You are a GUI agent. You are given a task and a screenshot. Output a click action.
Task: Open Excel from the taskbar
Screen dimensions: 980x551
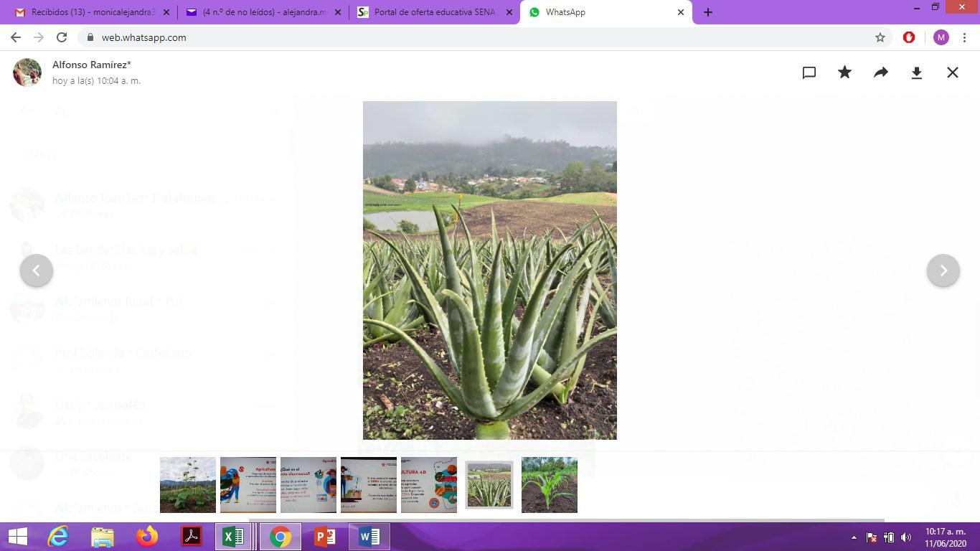tap(233, 537)
